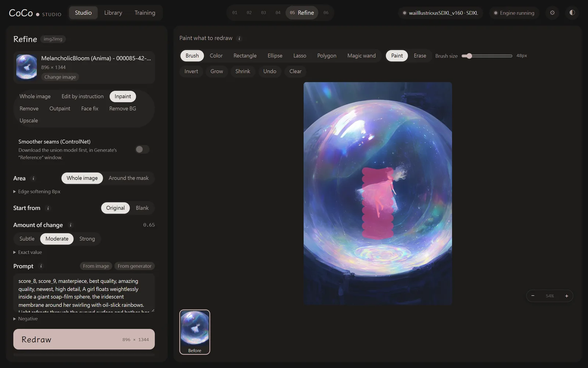Go to step 06 in the workflow

tap(326, 13)
